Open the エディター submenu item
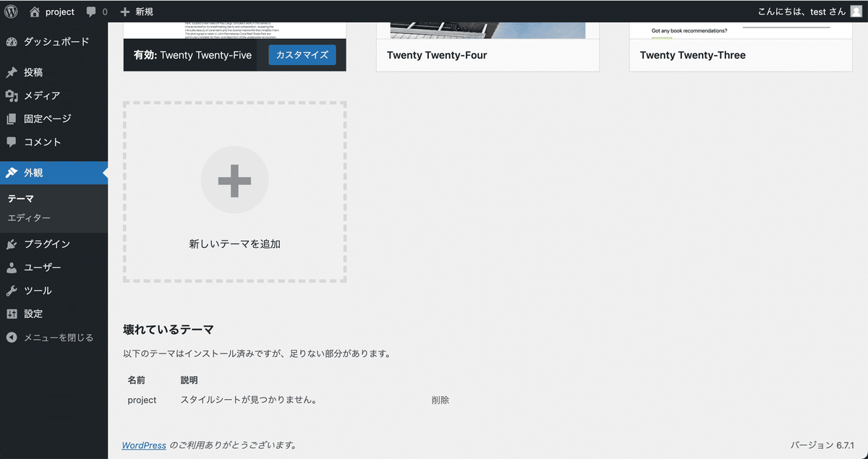 [x=29, y=218]
